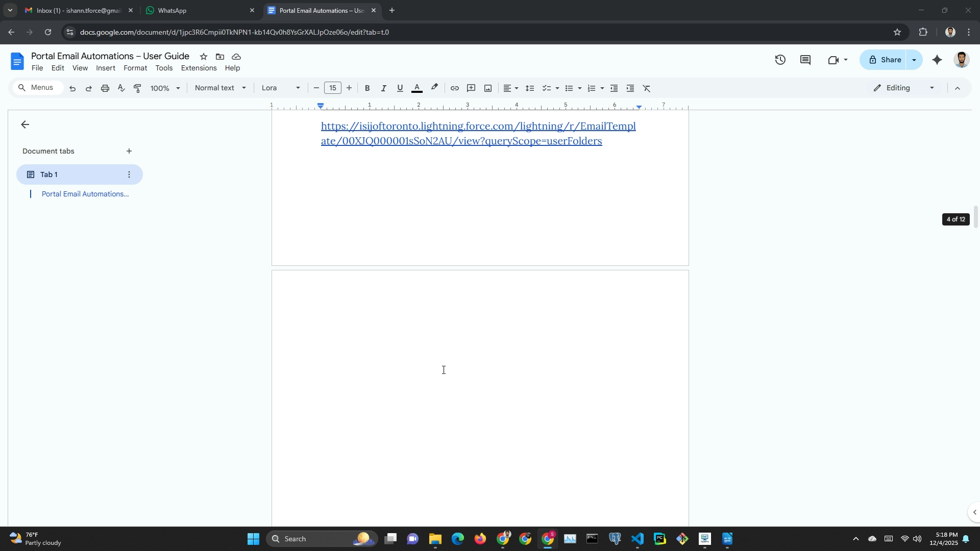Click the Insert link icon

tap(454, 88)
